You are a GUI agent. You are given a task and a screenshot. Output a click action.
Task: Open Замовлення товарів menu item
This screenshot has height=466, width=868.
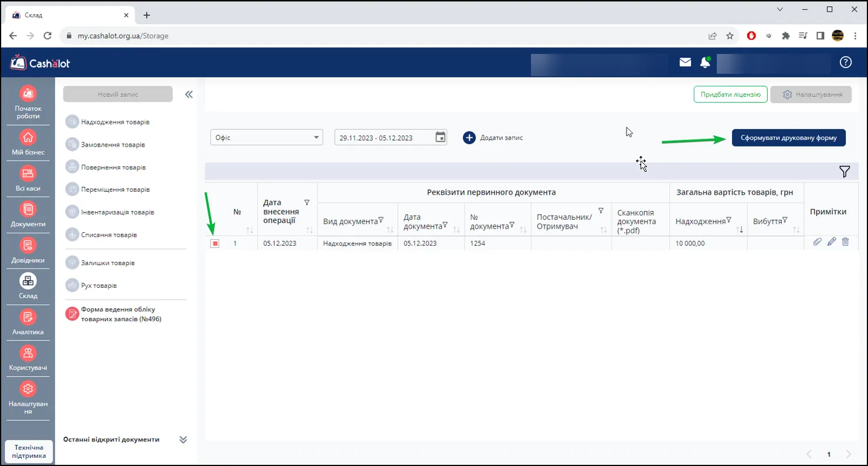(x=105, y=144)
